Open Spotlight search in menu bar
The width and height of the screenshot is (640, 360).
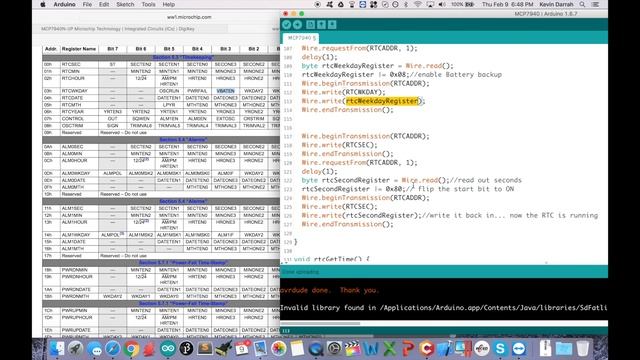coord(582,4)
